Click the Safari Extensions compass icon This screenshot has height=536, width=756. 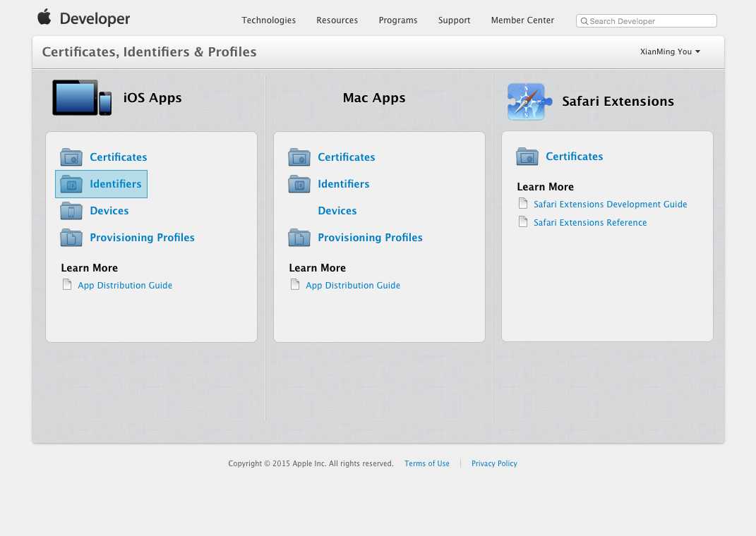pos(529,102)
